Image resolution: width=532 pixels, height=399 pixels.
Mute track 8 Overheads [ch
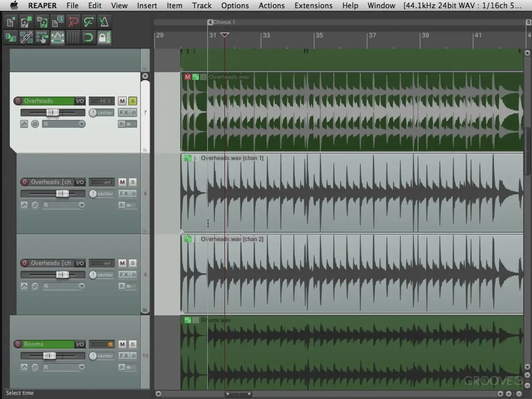(122, 182)
